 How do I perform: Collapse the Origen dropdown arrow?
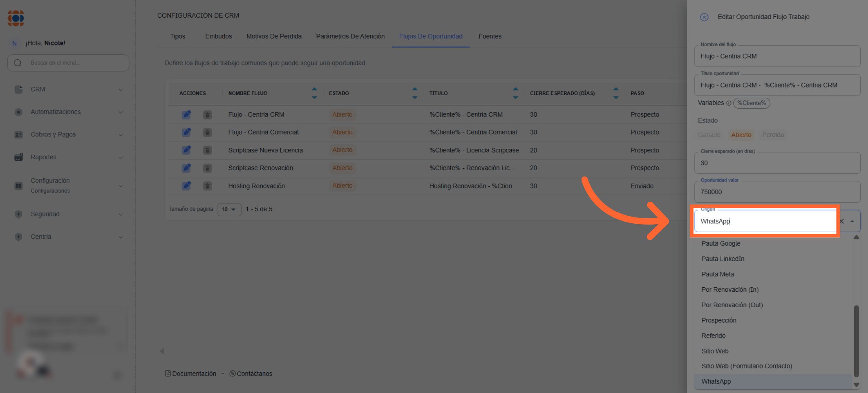(852, 221)
